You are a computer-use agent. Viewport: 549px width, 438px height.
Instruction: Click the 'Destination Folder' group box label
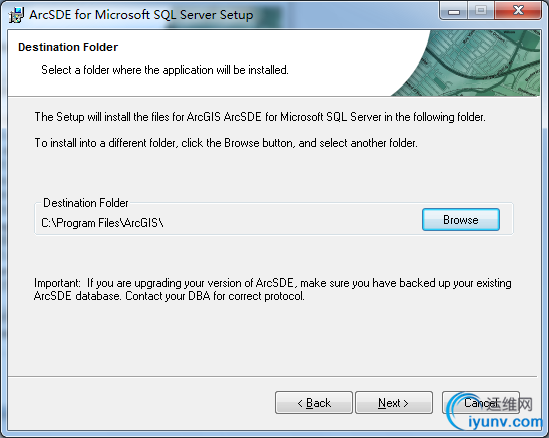pos(86,203)
